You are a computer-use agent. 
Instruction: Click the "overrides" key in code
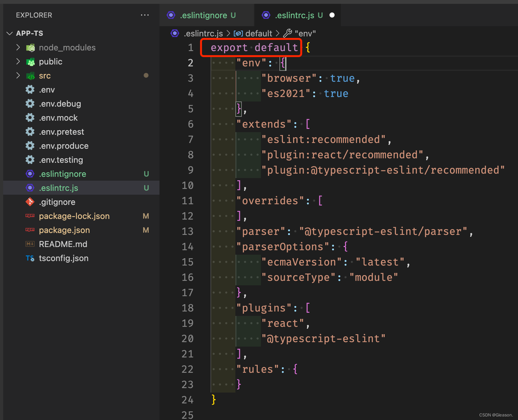tap(270, 201)
